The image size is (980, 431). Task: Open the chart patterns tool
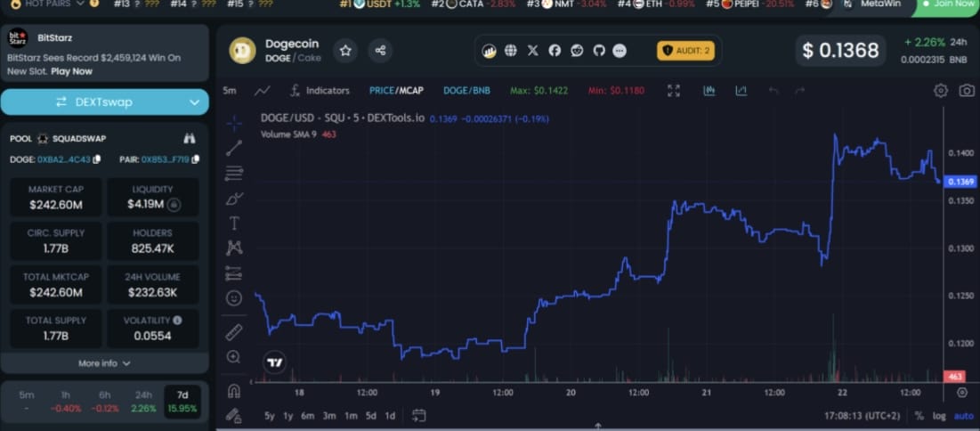(x=234, y=248)
